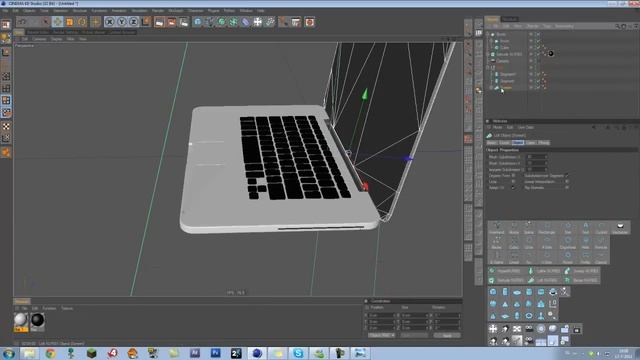Expand the Extrude NURBS object tree node
The width and height of the screenshot is (640, 360).
488,54
